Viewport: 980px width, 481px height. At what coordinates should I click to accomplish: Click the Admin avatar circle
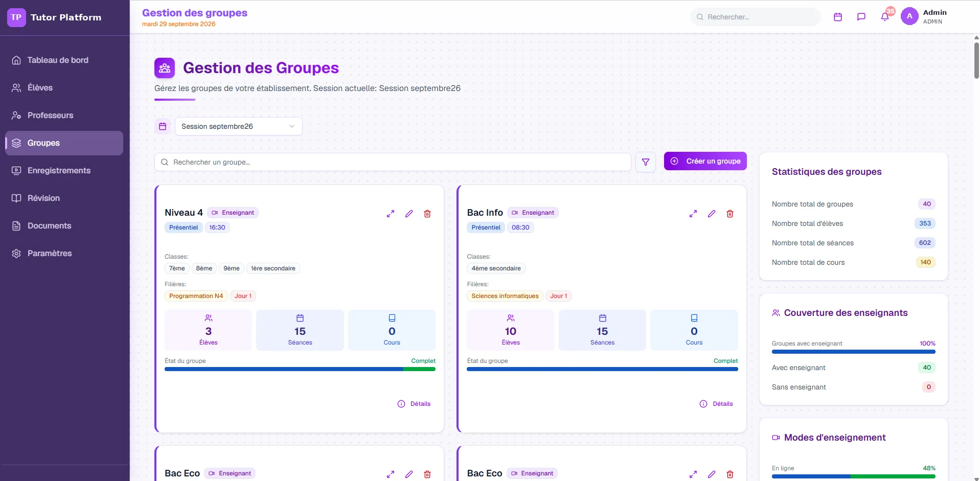[x=909, y=16]
